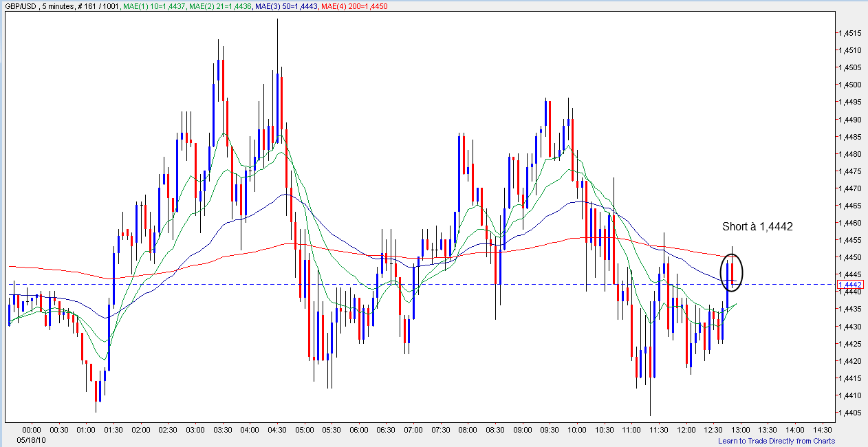Click the 1,4420 price axis label
The height and width of the screenshot is (447, 868).
click(x=849, y=361)
